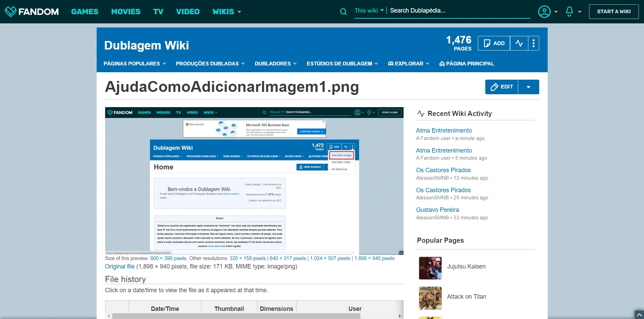Click the Dublagem Wiki title
Viewport: 644px width, 319px height.
coord(147,45)
